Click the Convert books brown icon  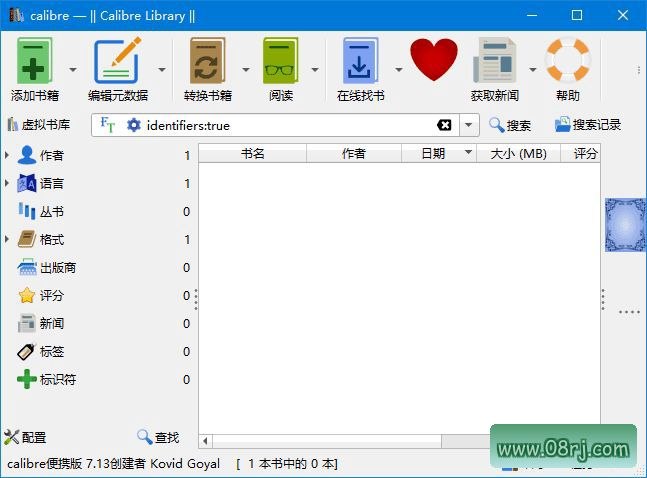pyautogui.click(x=208, y=60)
